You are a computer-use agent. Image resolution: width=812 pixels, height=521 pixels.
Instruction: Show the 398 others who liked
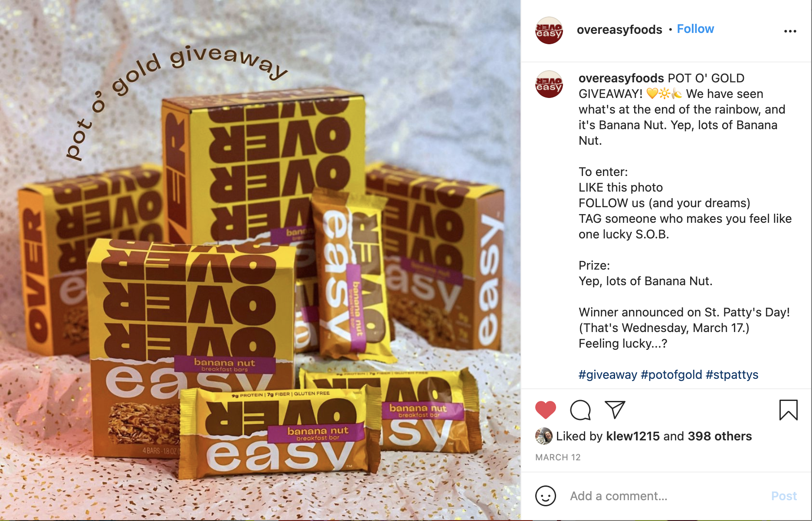click(720, 436)
